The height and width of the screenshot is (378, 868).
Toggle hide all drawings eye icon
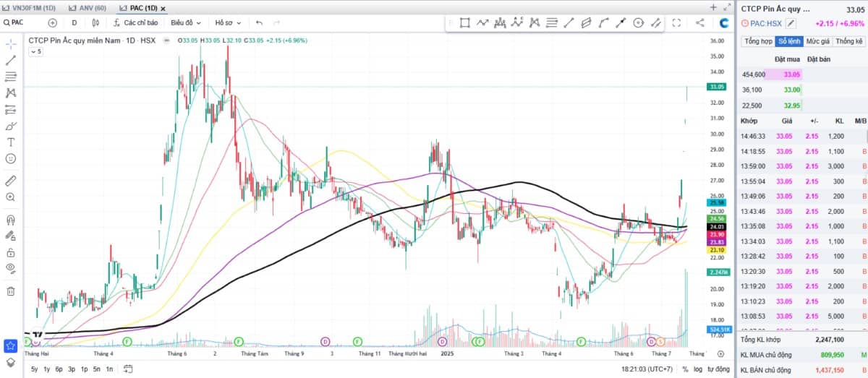[x=11, y=268]
